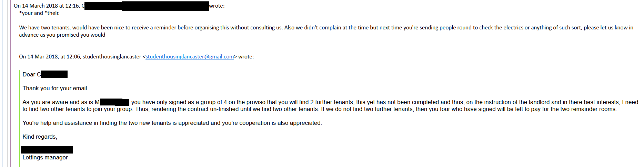The height and width of the screenshot is (167, 644).
Task: Click the green vertical quote bar
Action: (x=19, y=118)
